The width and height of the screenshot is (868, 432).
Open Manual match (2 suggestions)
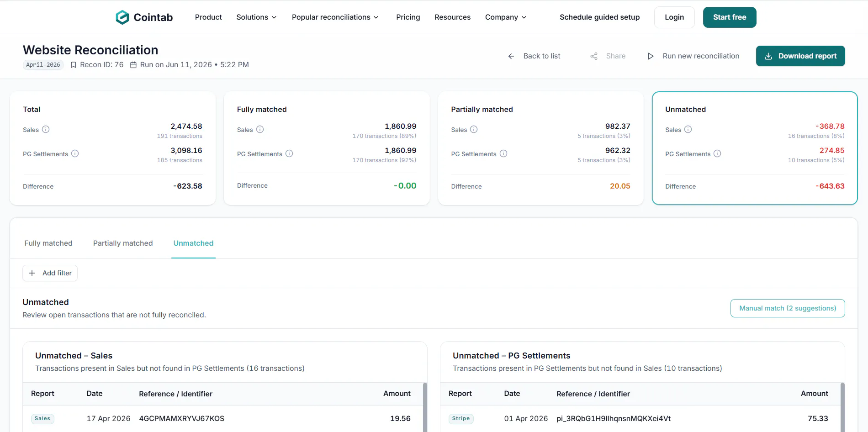pyautogui.click(x=788, y=308)
